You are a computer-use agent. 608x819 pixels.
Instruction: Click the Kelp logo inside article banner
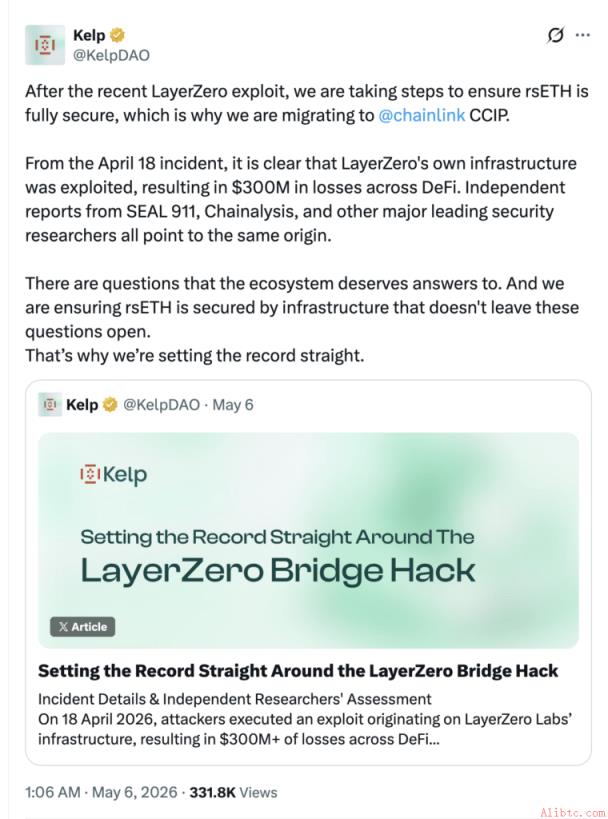pyautogui.click(x=113, y=474)
